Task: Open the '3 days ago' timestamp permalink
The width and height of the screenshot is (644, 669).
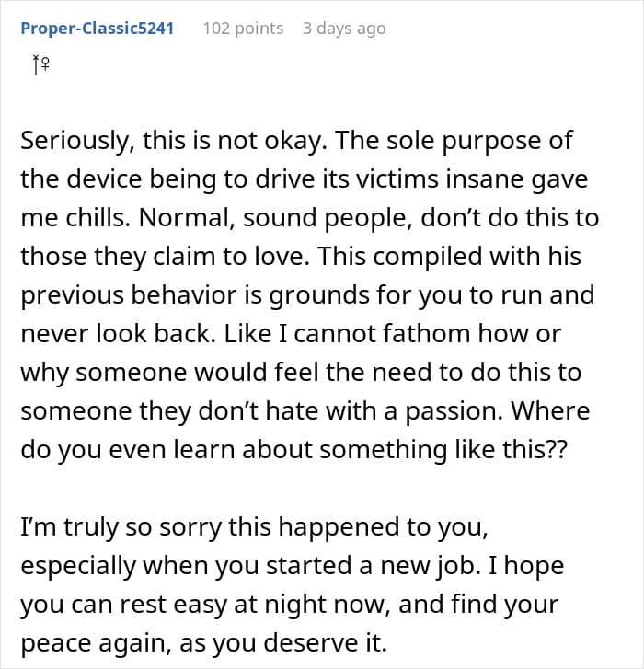Action: [344, 29]
